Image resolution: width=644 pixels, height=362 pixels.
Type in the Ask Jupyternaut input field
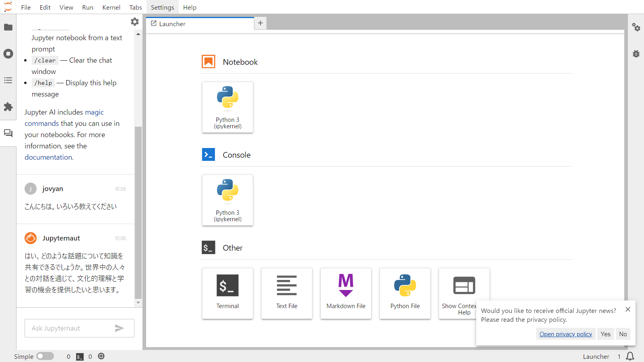(68, 328)
